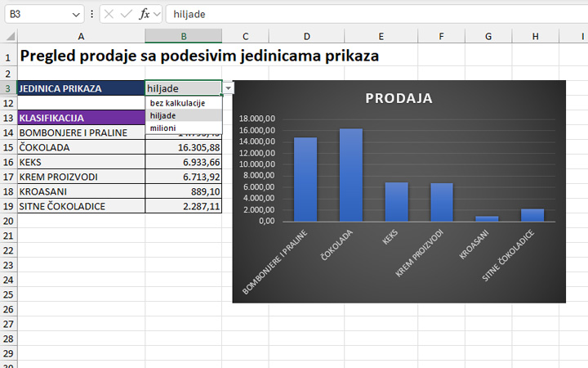Click the Select All corner triangle
The image size is (588, 368).
[x=8, y=36]
